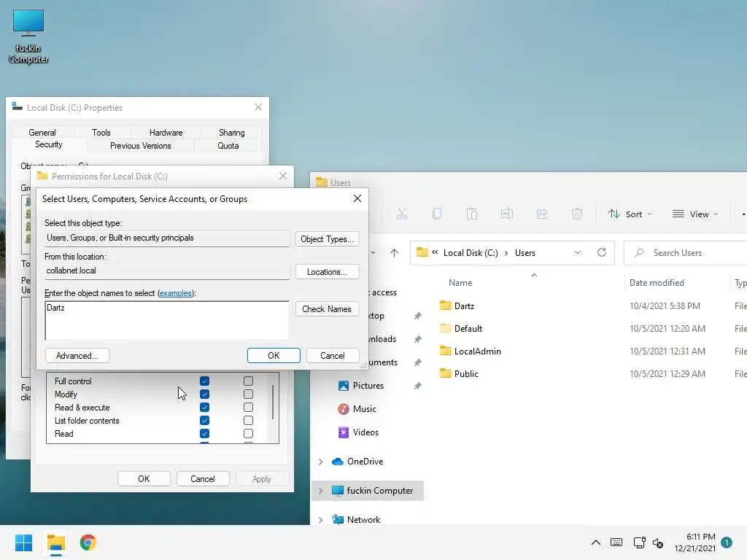The width and height of the screenshot is (747, 560).
Task: Check Deny for Full control
Action: click(248, 381)
